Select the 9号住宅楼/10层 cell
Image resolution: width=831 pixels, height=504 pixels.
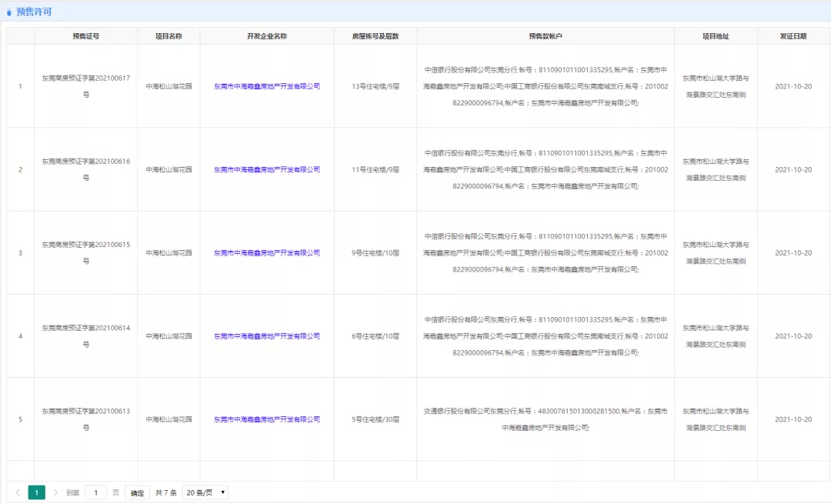coord(375,253)
